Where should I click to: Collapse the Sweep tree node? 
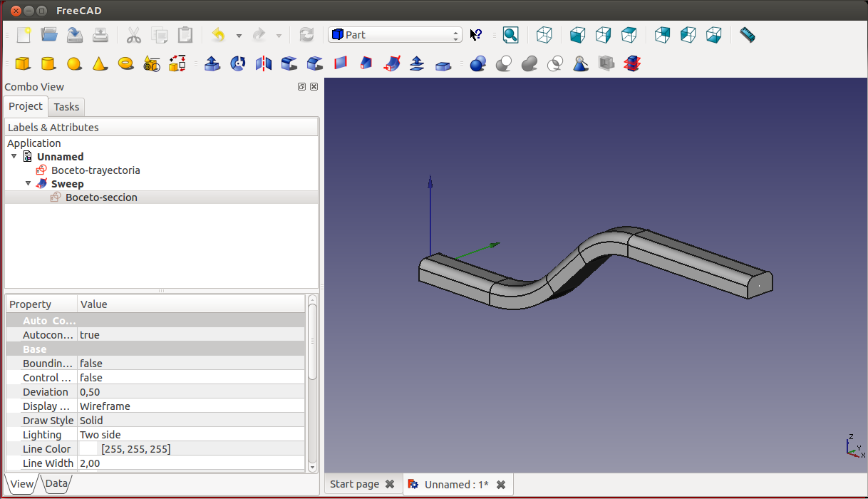point(29,184)
